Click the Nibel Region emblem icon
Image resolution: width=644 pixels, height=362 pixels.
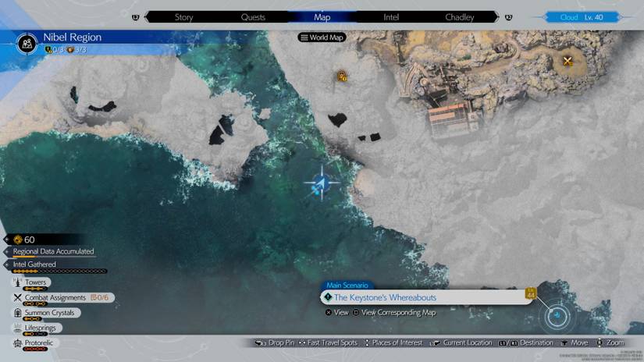(28, 43)
